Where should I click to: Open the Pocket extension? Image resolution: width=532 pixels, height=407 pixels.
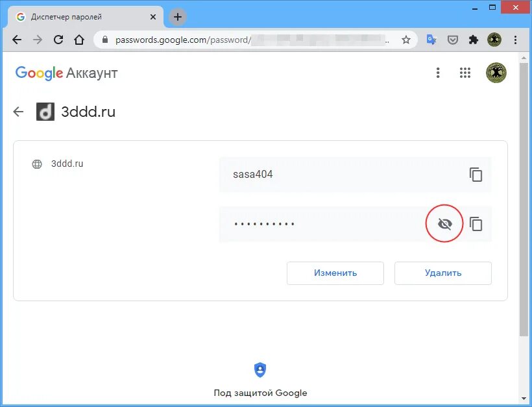point(453,40)
